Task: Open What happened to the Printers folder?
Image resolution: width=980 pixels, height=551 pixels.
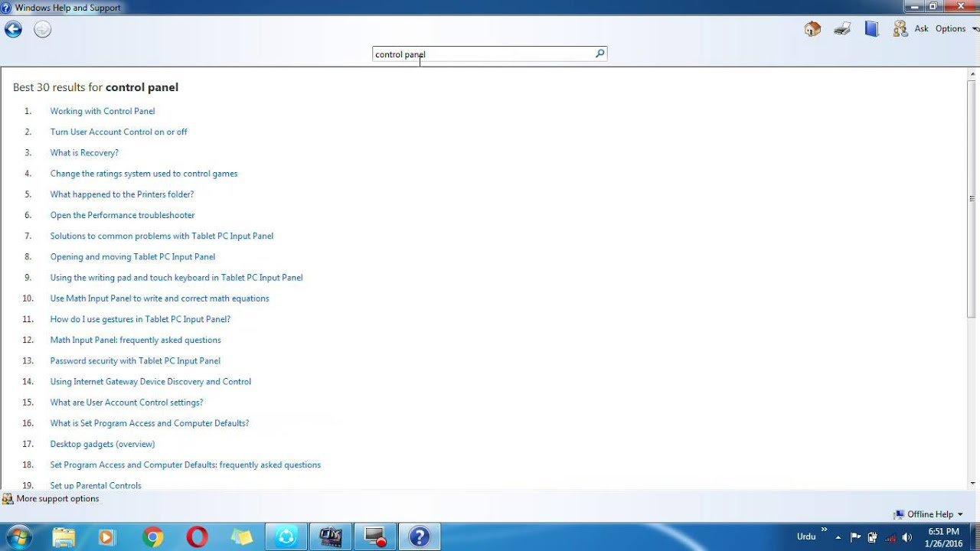Action: coord(122,194)
